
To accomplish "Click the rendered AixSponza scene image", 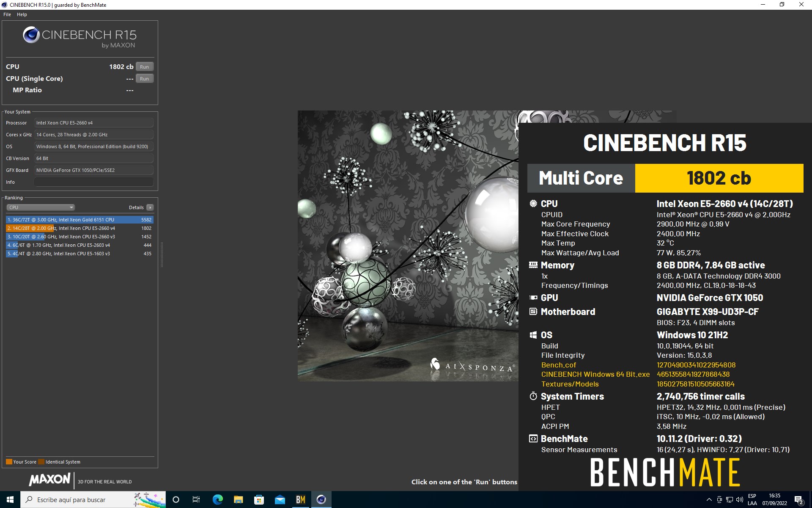I will coord(408,246).
